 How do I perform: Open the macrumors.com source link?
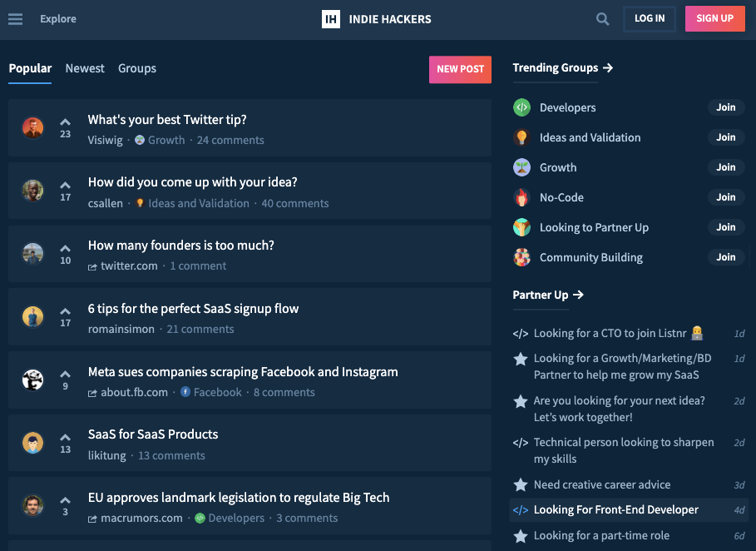(x=141, y=519)
